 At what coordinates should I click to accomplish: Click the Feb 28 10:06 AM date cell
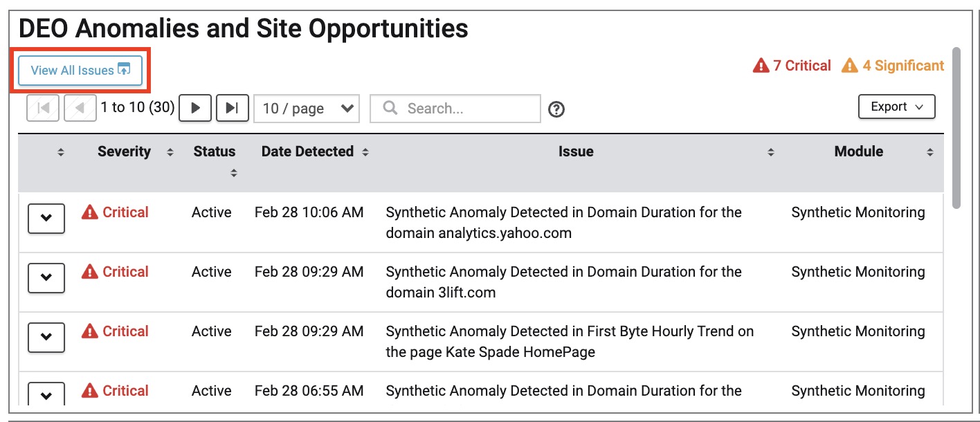[309, 212]
